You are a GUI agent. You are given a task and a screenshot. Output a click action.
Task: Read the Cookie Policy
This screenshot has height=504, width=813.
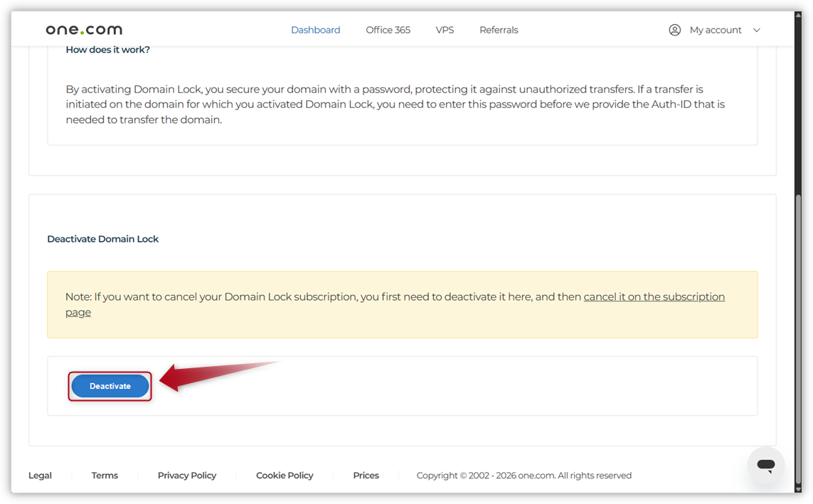pyautogui.click(x=285, y=475)
